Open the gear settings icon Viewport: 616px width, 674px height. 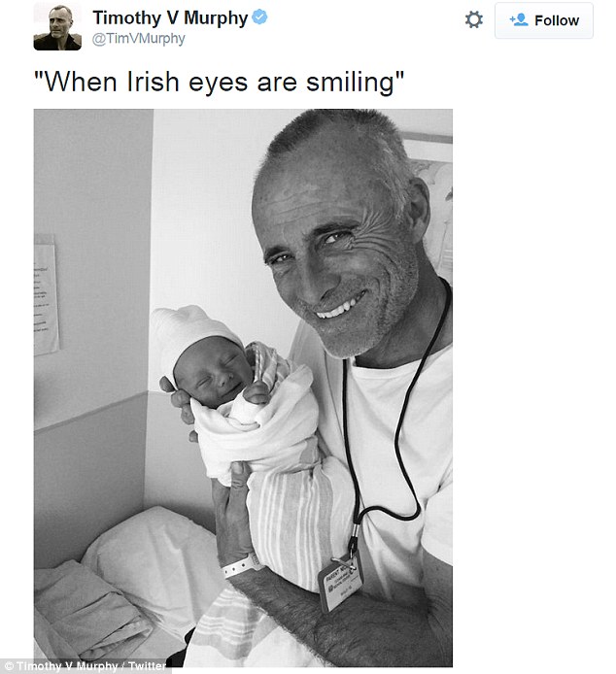[x=473, y=19]
